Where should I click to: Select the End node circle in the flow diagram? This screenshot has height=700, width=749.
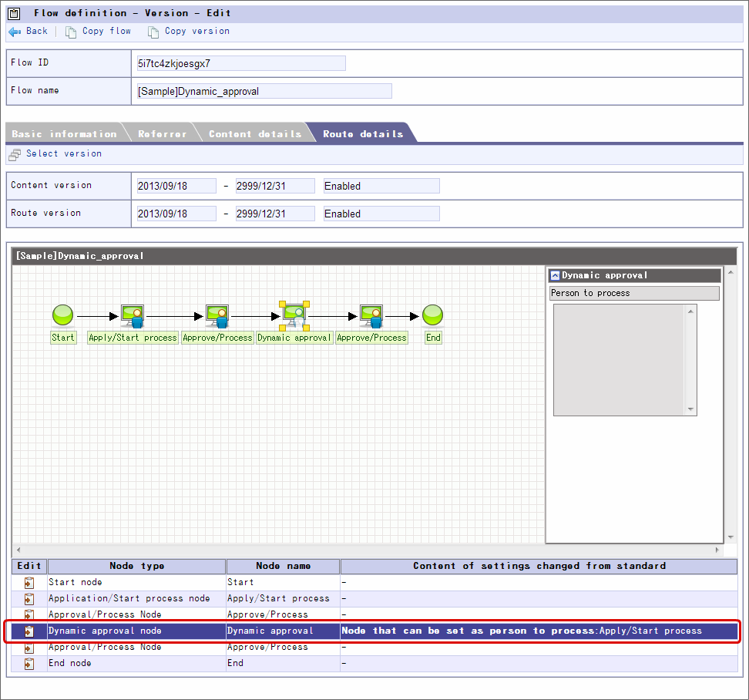point(433,315)
